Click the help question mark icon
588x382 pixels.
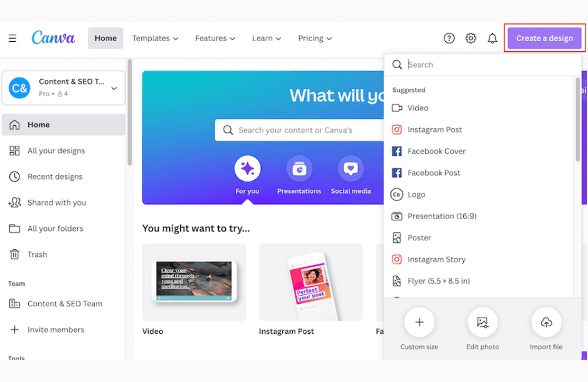coord(449,38)
